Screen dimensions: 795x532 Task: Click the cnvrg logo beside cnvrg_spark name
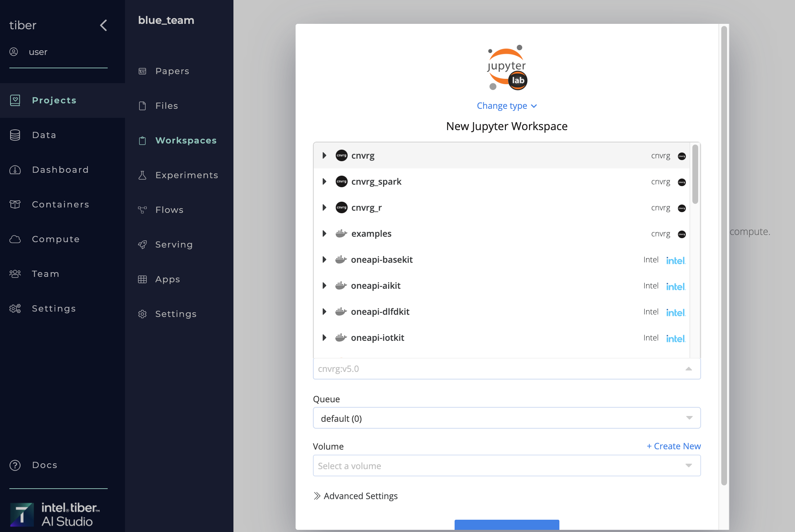click(x=341, y=181)
